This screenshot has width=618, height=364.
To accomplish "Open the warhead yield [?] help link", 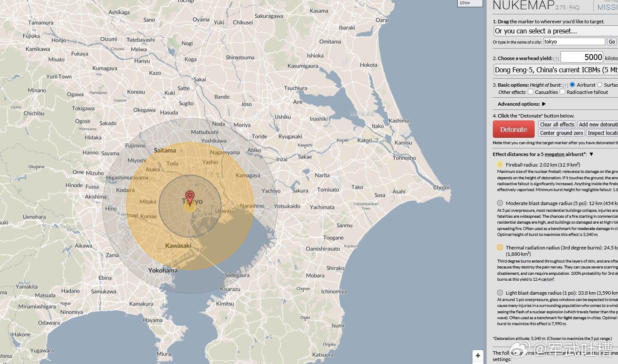I will [556, 59].
